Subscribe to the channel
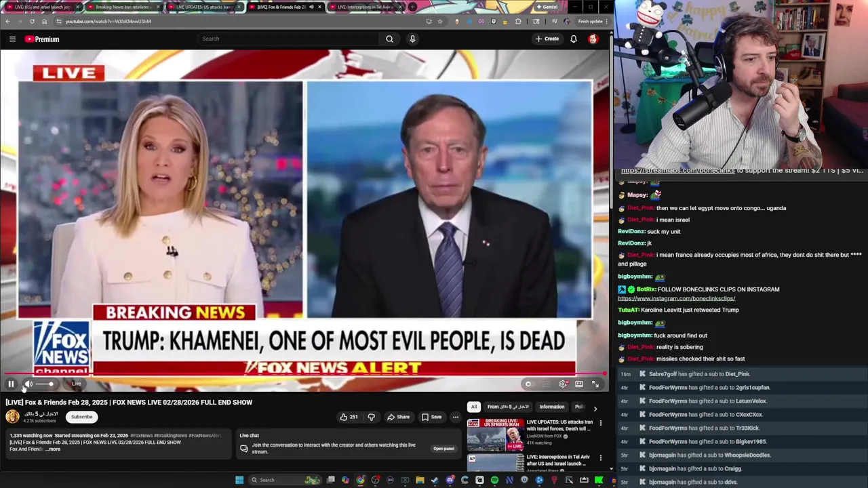 pos(81,417)
